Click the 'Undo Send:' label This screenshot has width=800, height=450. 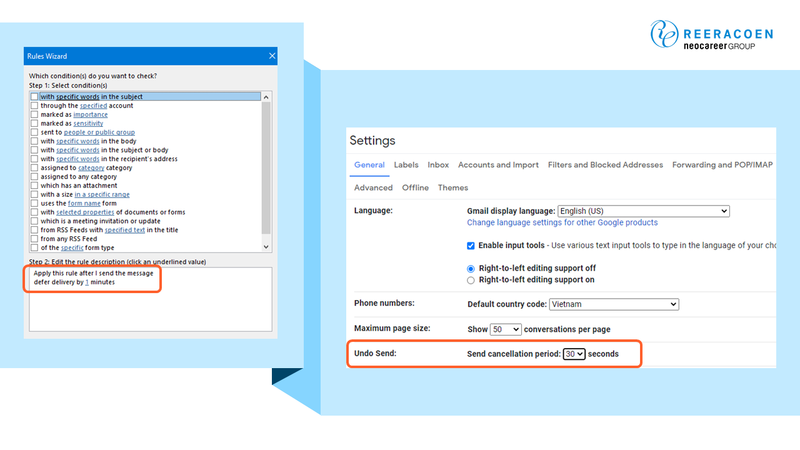(x=375, y=353)
